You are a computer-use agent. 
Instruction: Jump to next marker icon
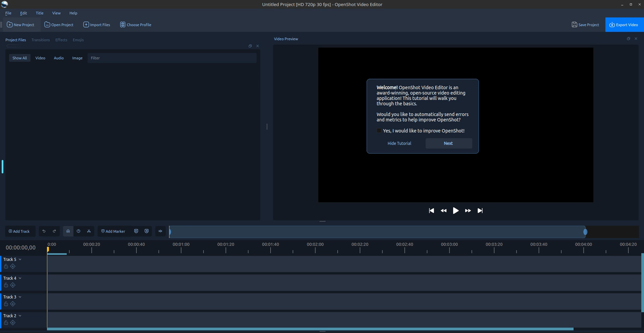[x=147, y=231]
